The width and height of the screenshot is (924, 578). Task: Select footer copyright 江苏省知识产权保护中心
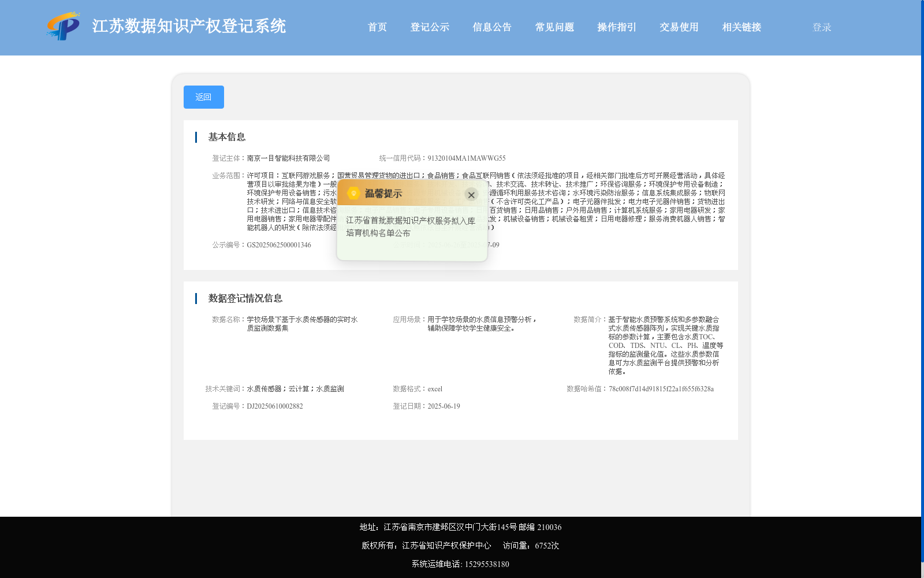pos(447,546)
